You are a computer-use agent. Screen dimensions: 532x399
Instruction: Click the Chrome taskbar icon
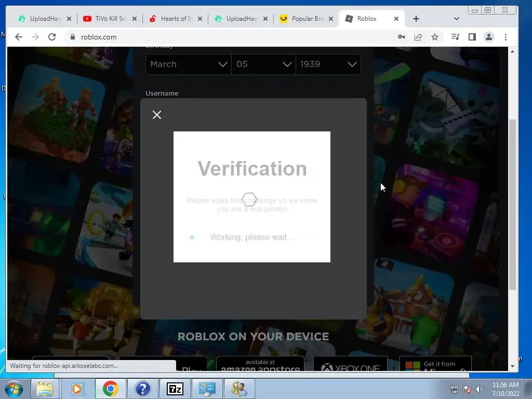click(110, 389)
